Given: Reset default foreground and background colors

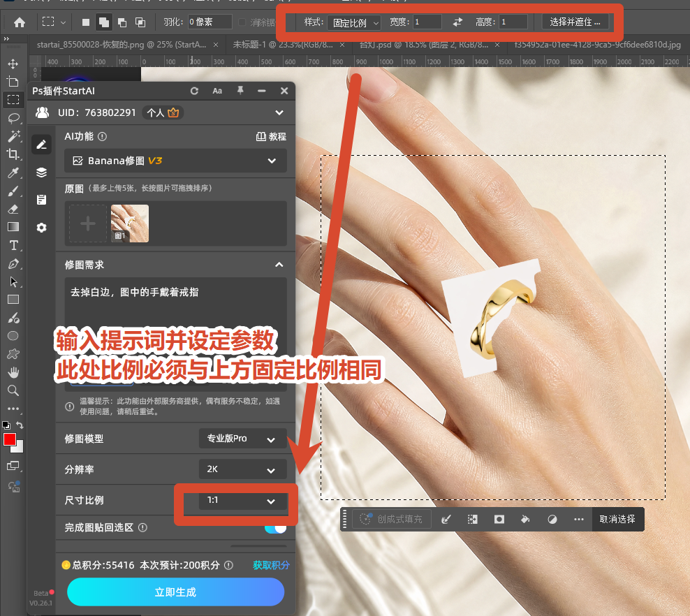Looking at the screenshot, I should 6,425.
